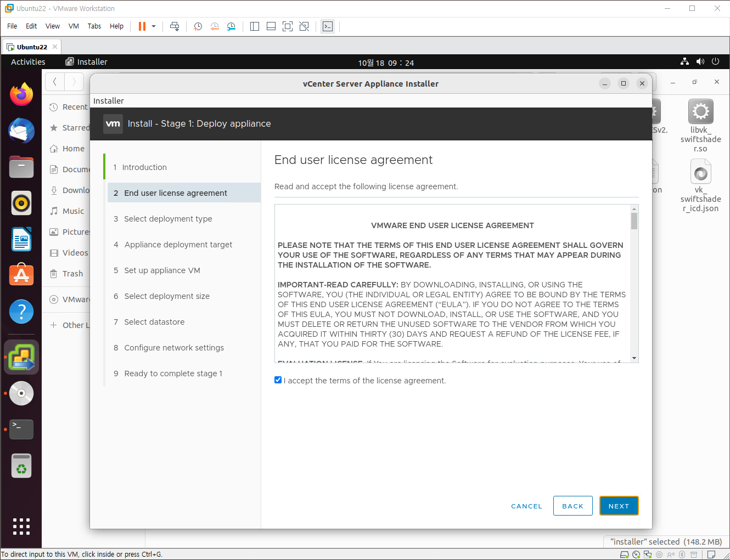The image size is (730, 560).
Task: Launch Firefox from the dock
Action: click(x=21, y=94)
